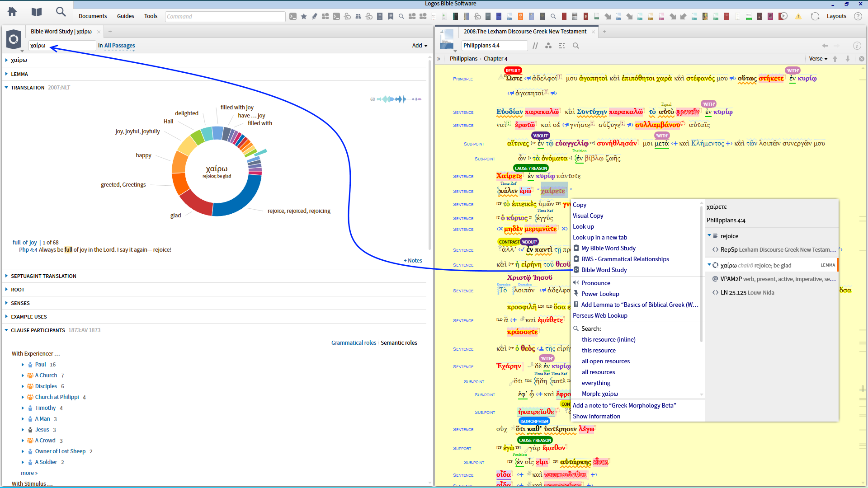Expand the SEPTUAGINT TRANSLATION section

pos(6,276)
